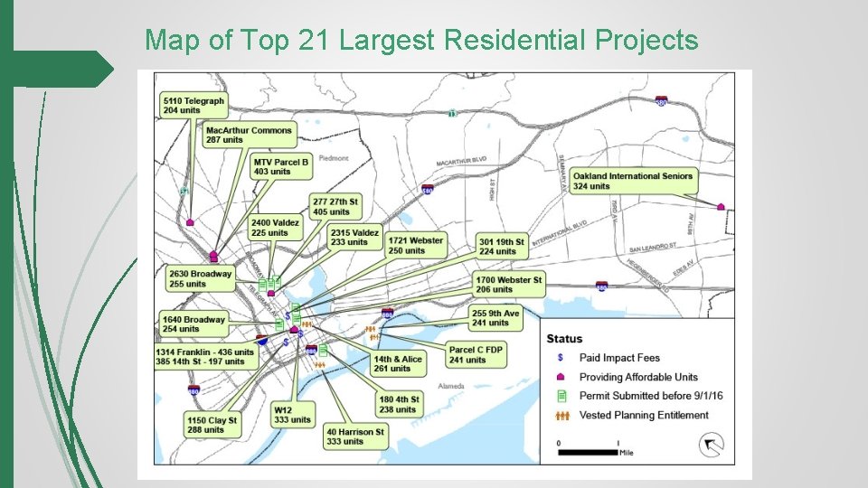Click the 1640 Broadway 254 units label
This screenshot has height=488, width=868.
tap(193, 324)
